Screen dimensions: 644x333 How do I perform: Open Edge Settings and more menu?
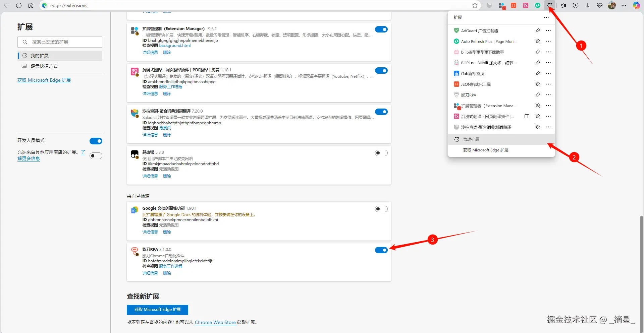coord(624,5)
